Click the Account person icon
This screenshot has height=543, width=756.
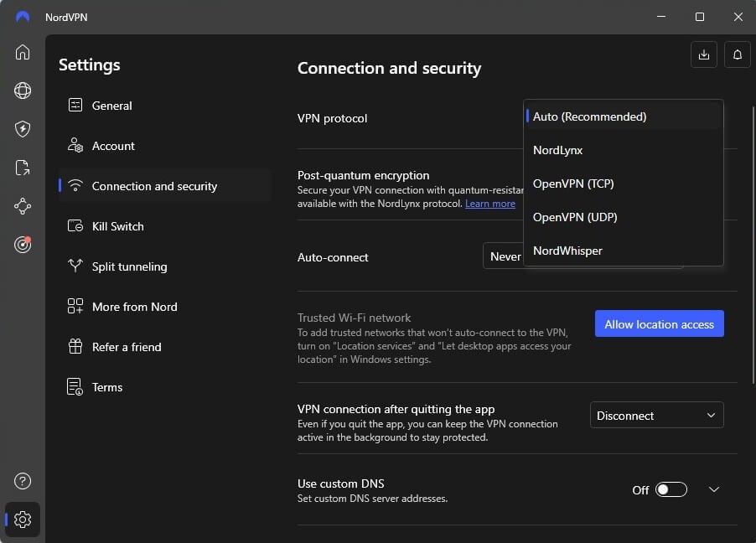(x=75, y=145)
